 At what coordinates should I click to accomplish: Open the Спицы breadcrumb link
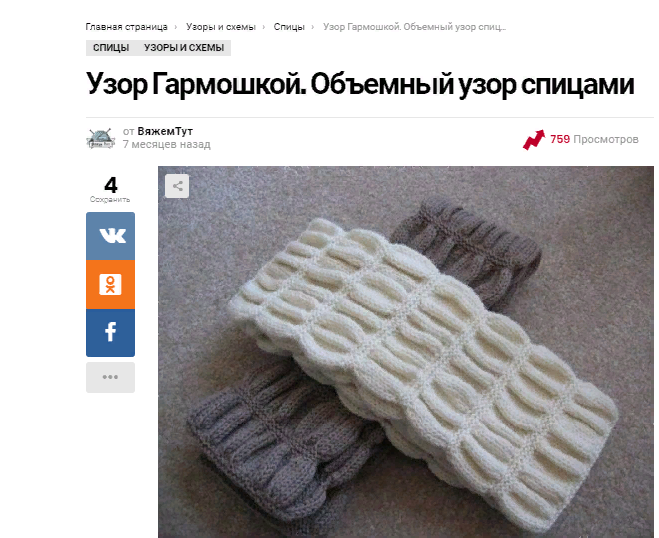[289, 27]
